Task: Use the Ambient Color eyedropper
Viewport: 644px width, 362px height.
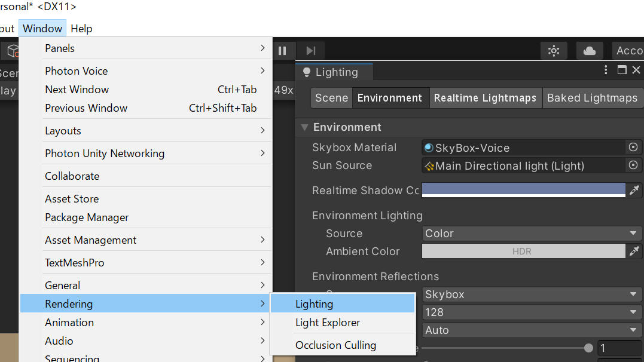Action: pyautogui.click(x=634, y=251)
